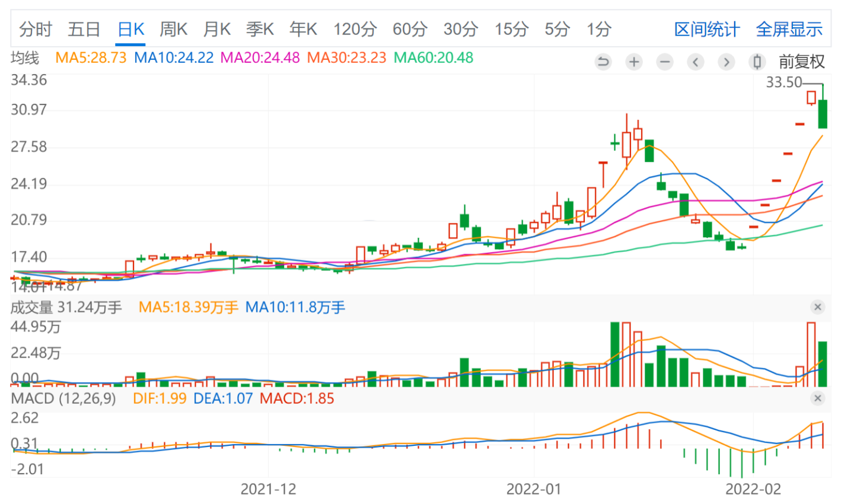Toggle candlestick chart style icon

(x=757, y=62)
